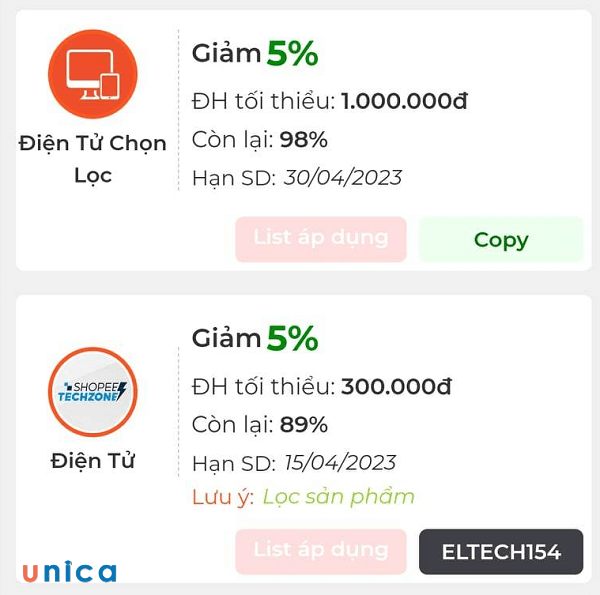Copy the ELTECH154 voucher code
The height and width of the screenshot is (595, 600).
[x=500, y=551]
